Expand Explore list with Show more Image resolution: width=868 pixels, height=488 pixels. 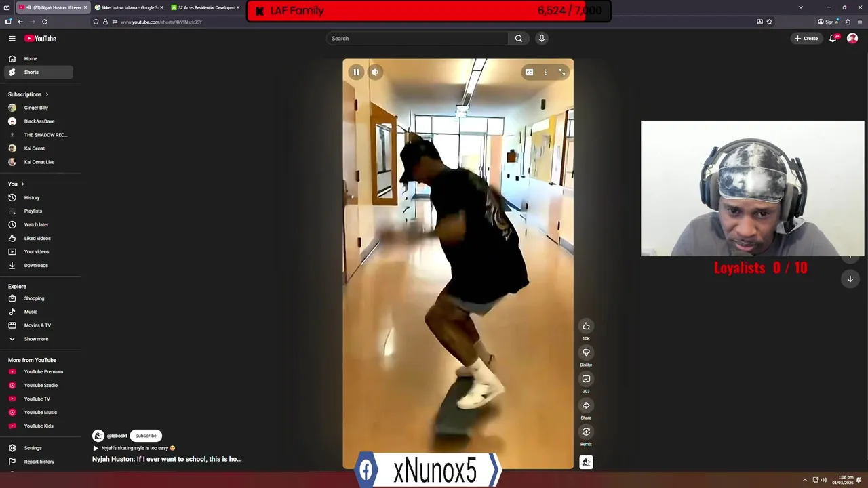(x=39, y=339)
